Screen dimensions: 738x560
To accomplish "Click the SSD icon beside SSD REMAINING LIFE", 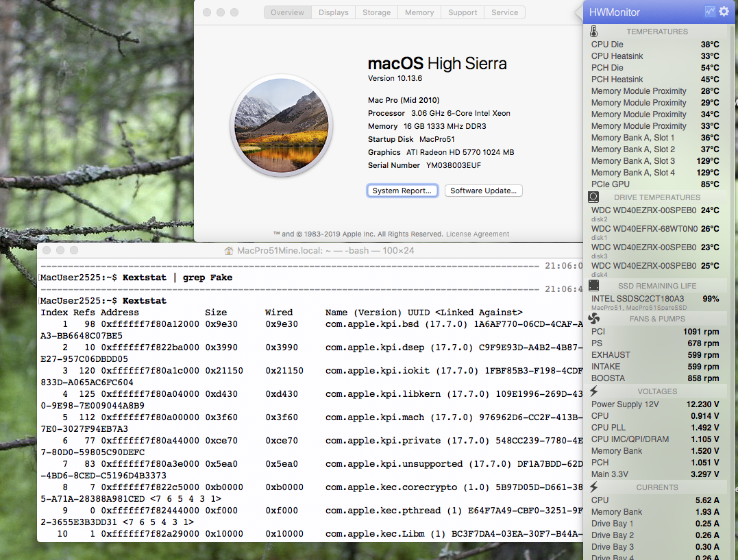I will coord(594,285).
